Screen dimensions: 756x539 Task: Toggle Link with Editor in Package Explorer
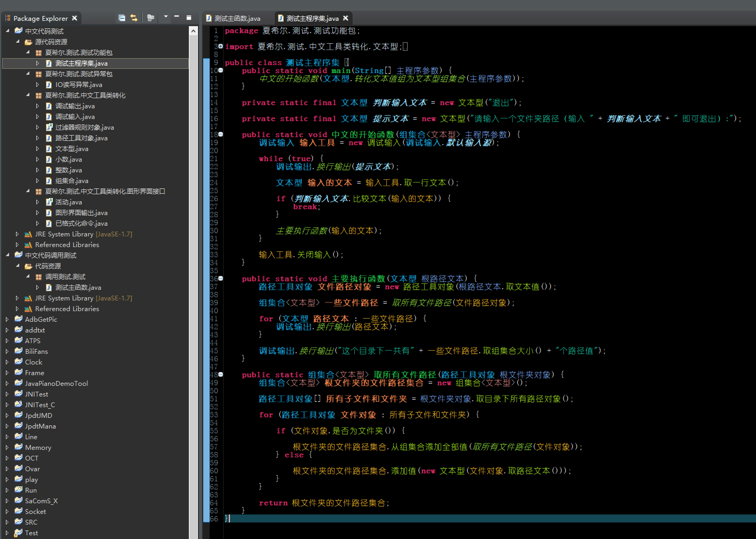[x=134, y=18]
